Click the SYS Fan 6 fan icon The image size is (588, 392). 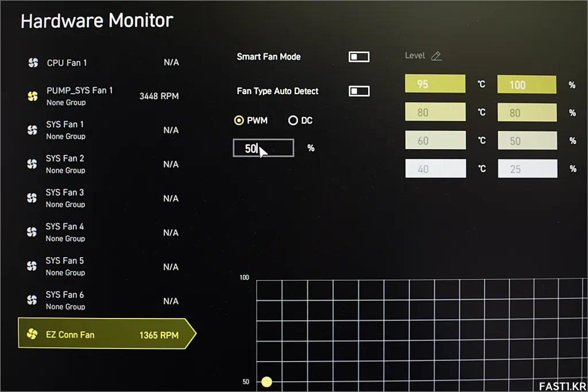[32, 300]
